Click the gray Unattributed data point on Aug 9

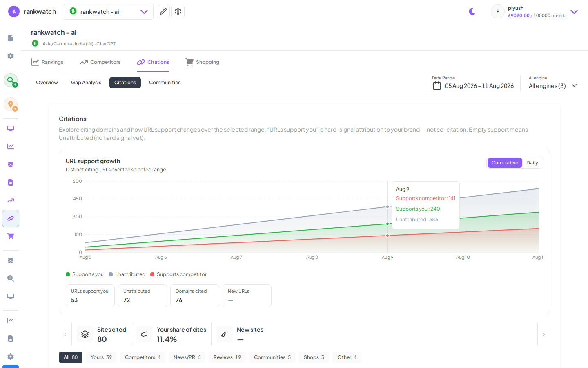(x=388, y=206)
